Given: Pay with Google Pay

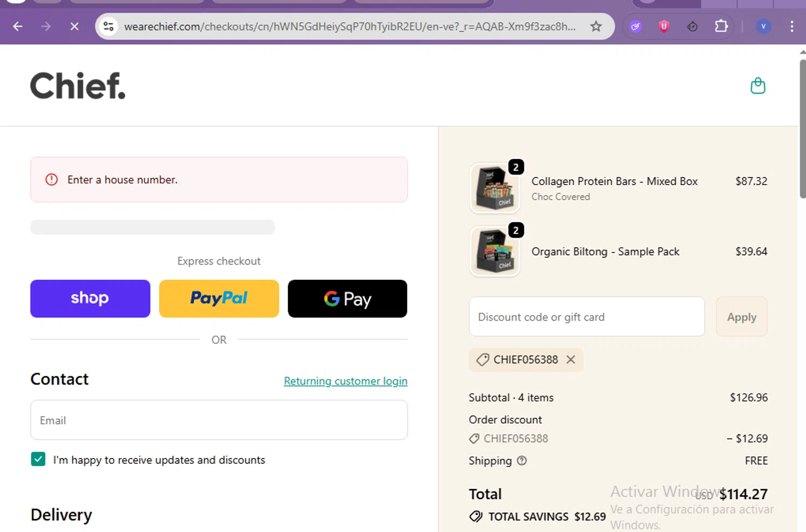Looking at the screenshot, I should tap(348, 298).
